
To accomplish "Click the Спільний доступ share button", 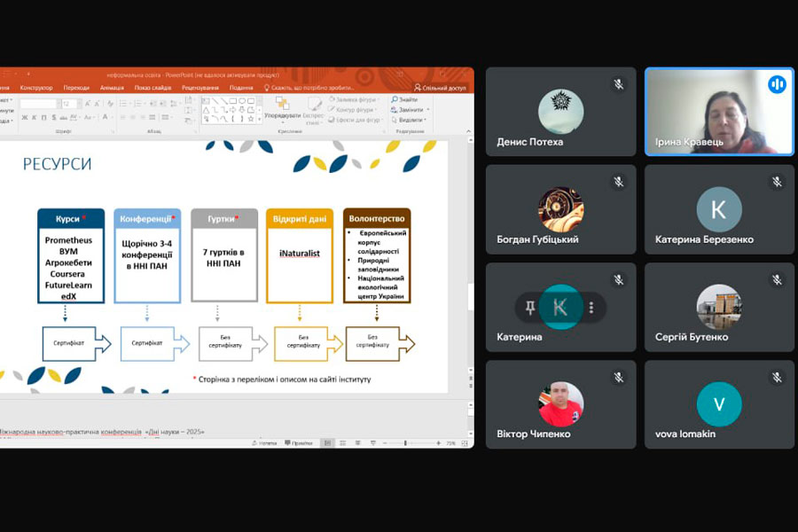I will point(440,88).
